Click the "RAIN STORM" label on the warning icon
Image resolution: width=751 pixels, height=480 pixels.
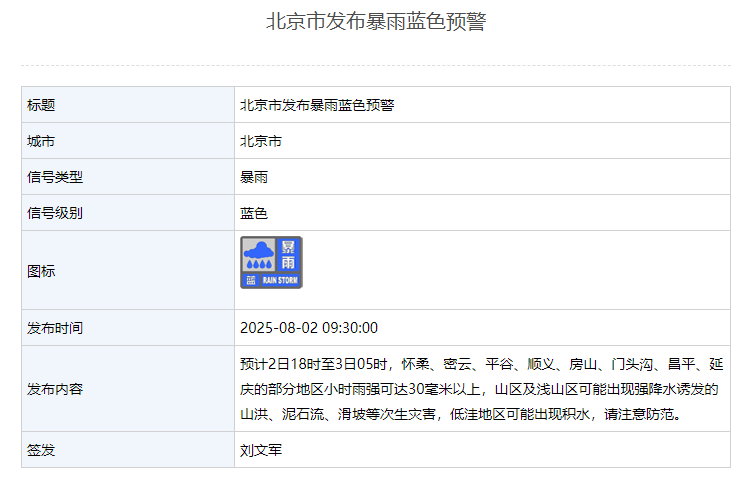click(280, 281)
